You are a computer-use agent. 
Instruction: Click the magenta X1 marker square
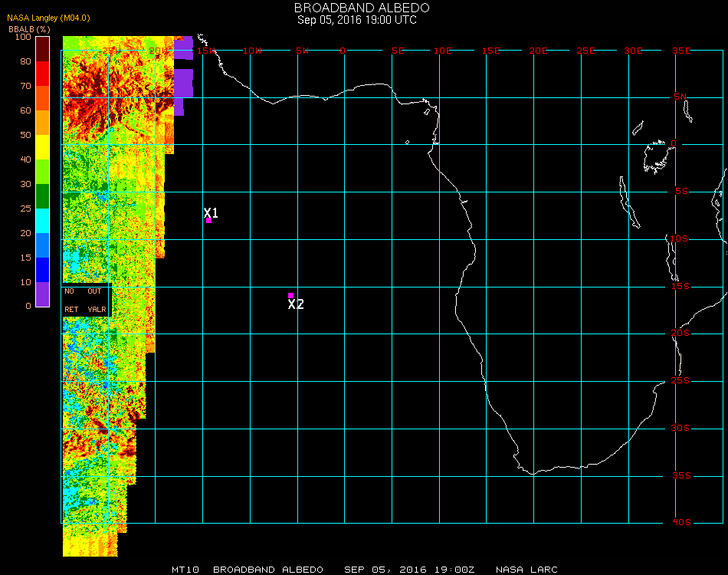point(209,221)
